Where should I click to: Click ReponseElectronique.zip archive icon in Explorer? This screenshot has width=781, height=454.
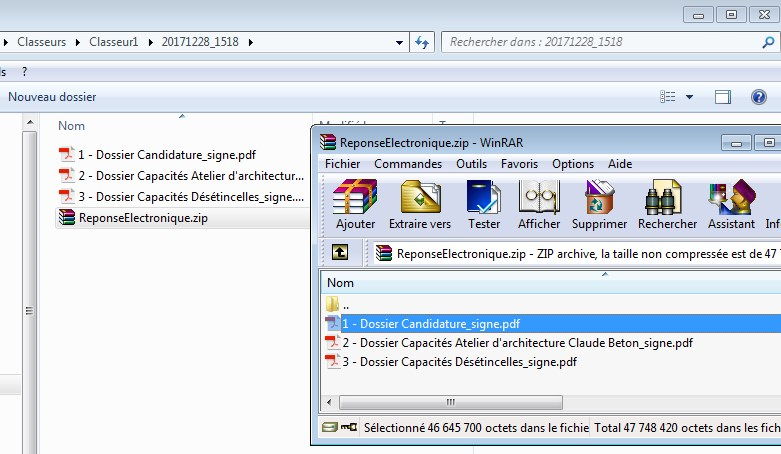(x=66, y=217)
